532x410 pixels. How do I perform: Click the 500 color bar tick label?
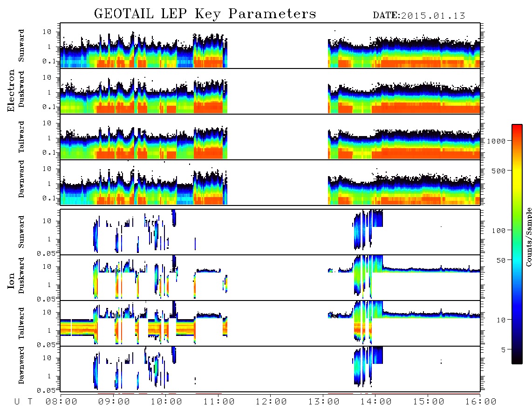pyautogui.click(x=499, y=171)
